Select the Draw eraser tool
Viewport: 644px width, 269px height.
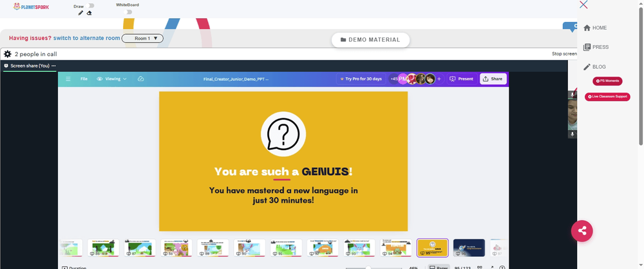(89, 13)
